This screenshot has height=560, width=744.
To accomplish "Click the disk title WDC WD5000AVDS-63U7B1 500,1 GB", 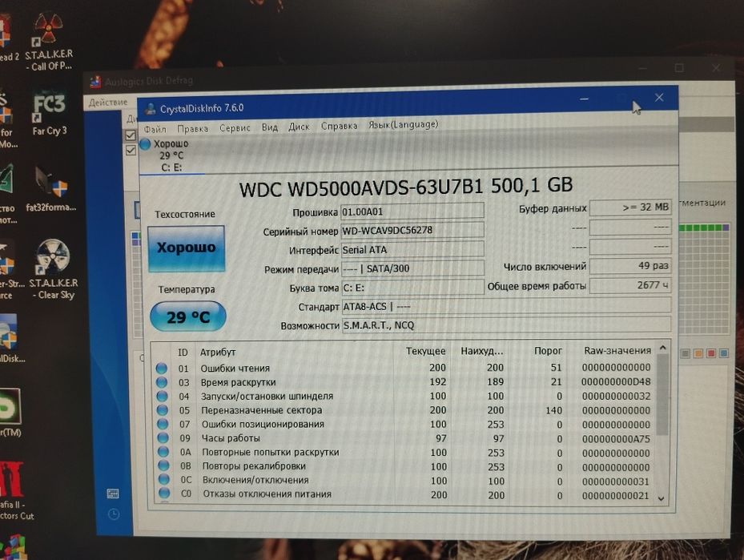I will click(x=406, y=187).
